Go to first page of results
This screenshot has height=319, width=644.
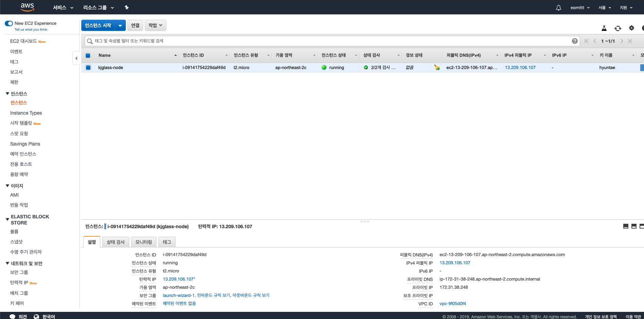point(587,41)
